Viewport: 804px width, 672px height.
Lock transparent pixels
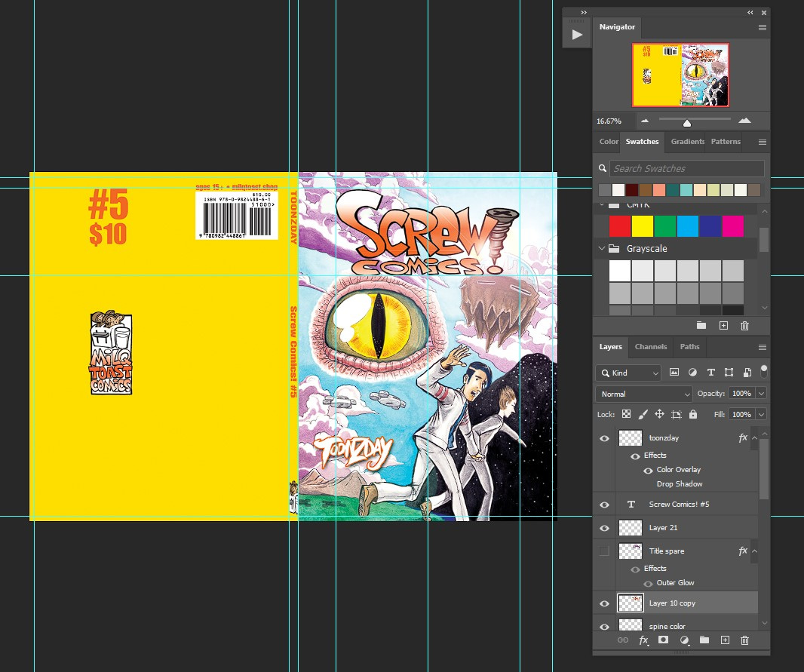click(x=627, y=414)
